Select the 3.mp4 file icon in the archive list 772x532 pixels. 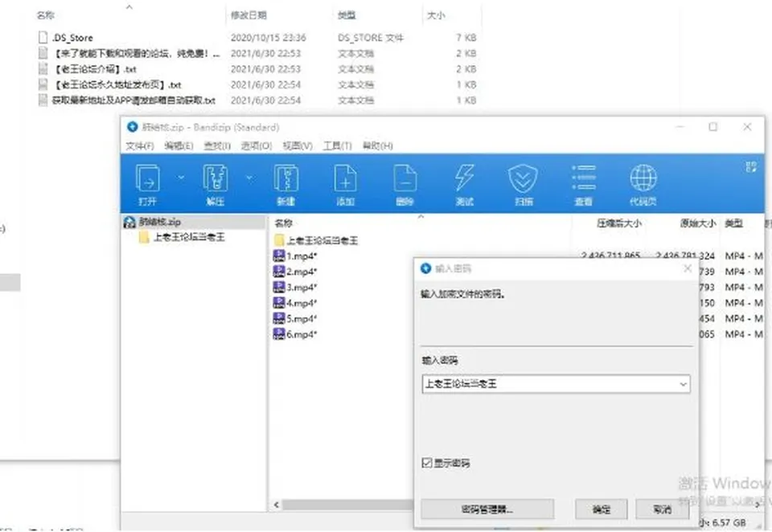click(279, 287)
